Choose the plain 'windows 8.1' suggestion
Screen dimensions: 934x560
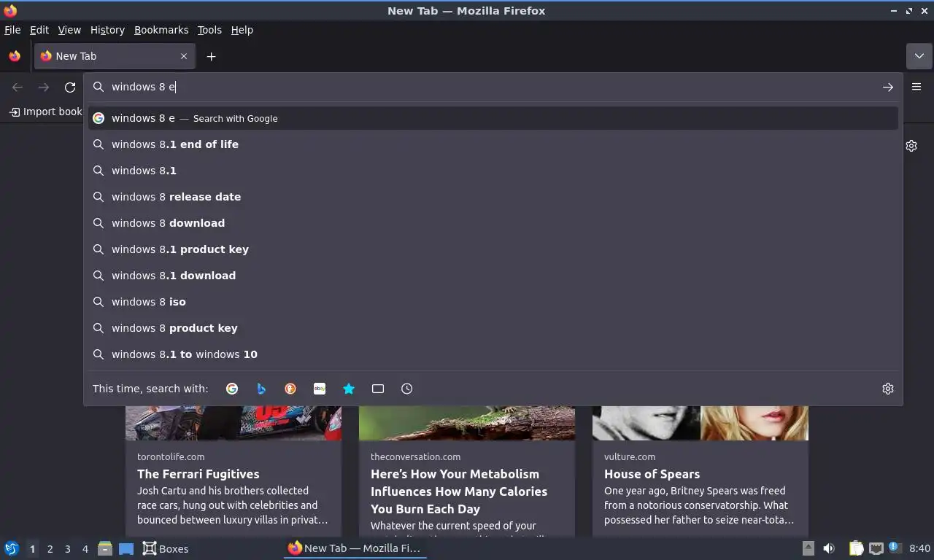click(493, 171)
